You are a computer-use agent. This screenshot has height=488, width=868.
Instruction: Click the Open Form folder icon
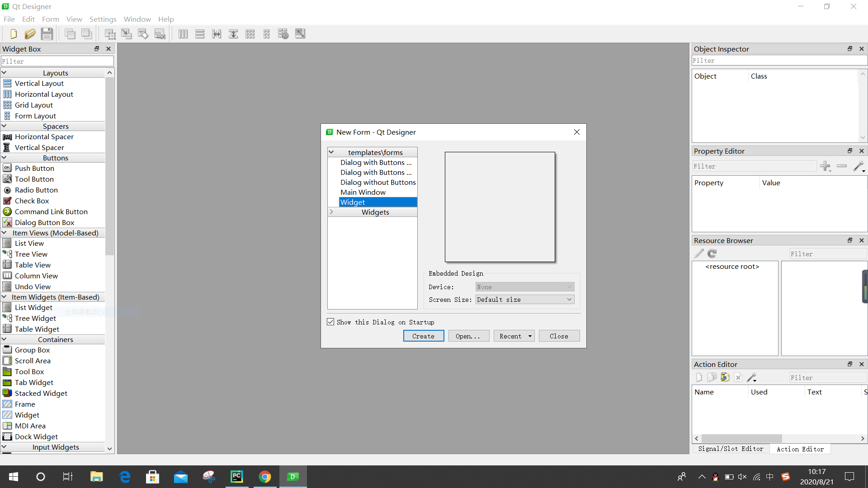[x=30, y=34]
